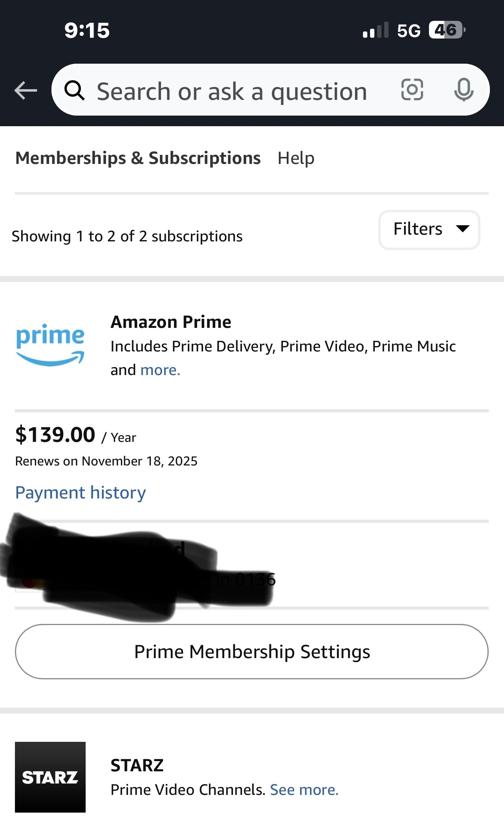The width and height of the screenshot is (504, 835).
Task: Tap the search magnifier icon
Action: pyautogui.click(x=74, y=90)
